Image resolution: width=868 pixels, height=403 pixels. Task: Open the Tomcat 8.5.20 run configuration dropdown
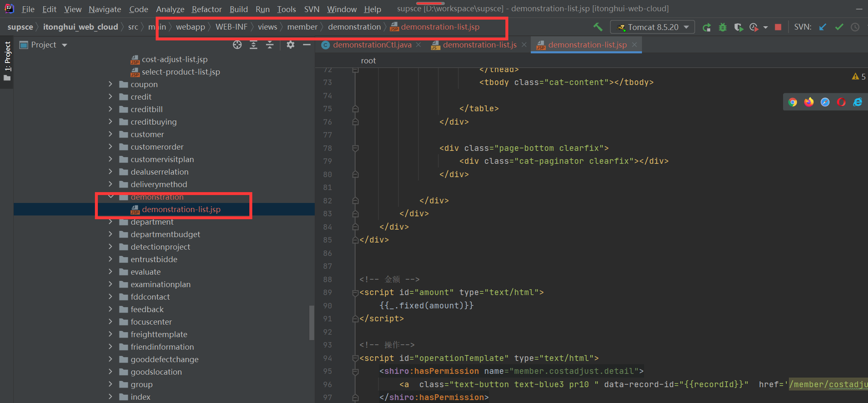click(x=652, y=27)
